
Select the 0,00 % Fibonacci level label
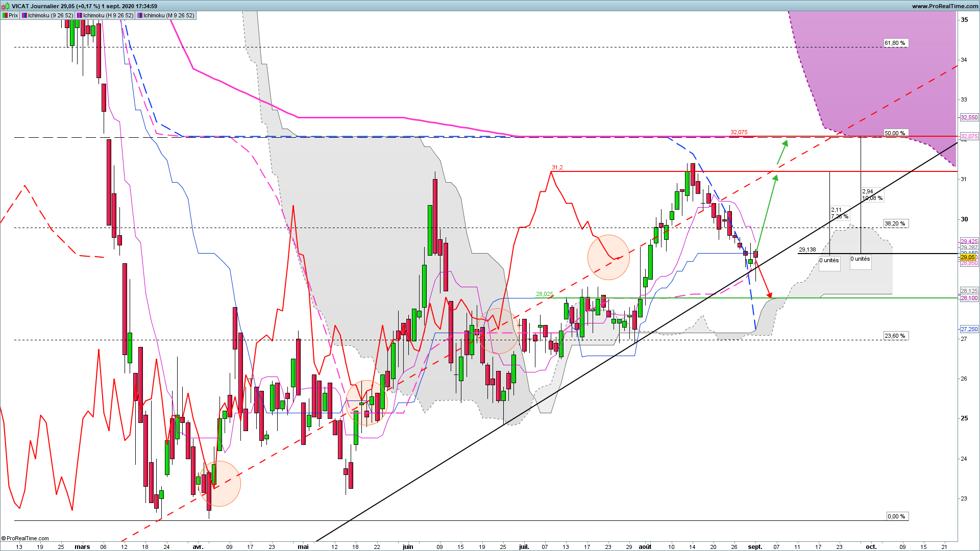(x=897, y=516)
